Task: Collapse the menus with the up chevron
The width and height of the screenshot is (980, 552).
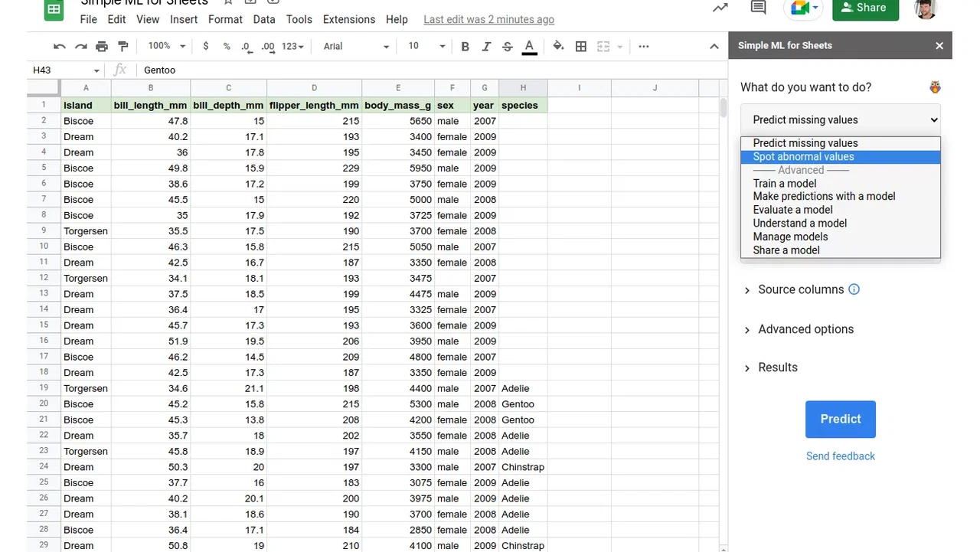Action: pyautogui.click(x=714, y=47)
